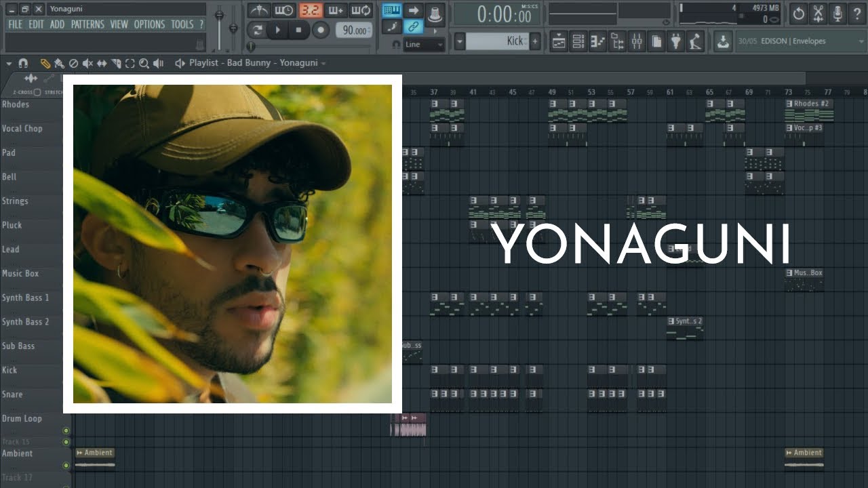Mute the Drum Loop track

pos(66,430)
